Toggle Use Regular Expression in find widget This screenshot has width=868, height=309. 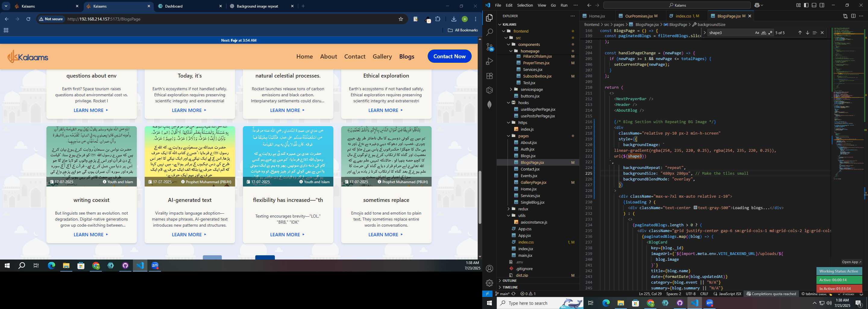coord(771,33)
